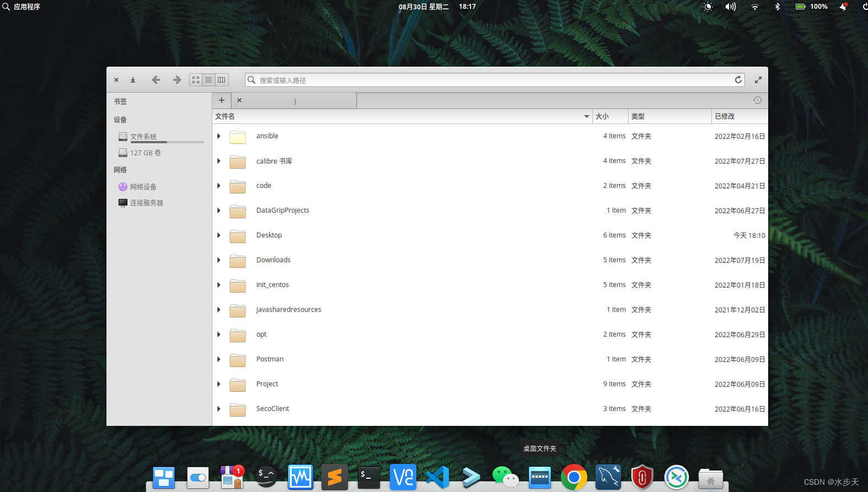Expand the Desktop folder row
Image resolution: width=868 pixels, height=492 pixels.
click(x=219, y=235)
